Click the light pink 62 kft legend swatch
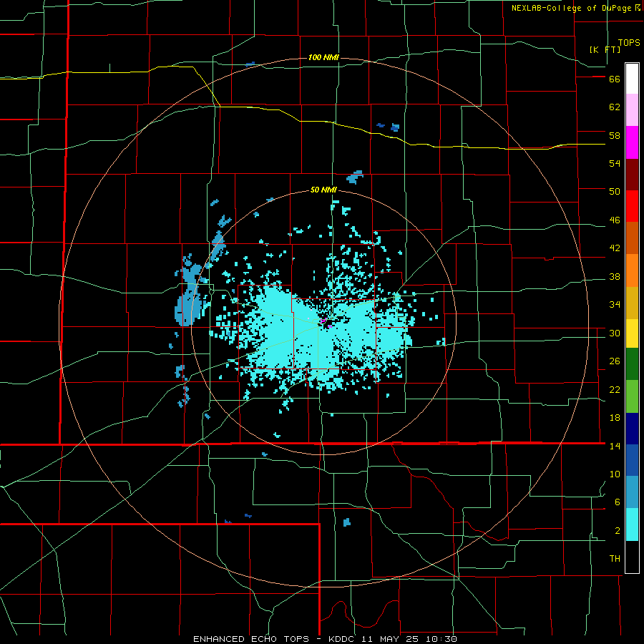 coord(632,110)
